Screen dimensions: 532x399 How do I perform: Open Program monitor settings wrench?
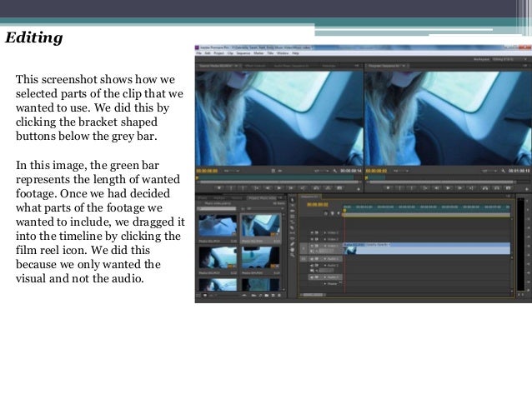tap(504, 171)
